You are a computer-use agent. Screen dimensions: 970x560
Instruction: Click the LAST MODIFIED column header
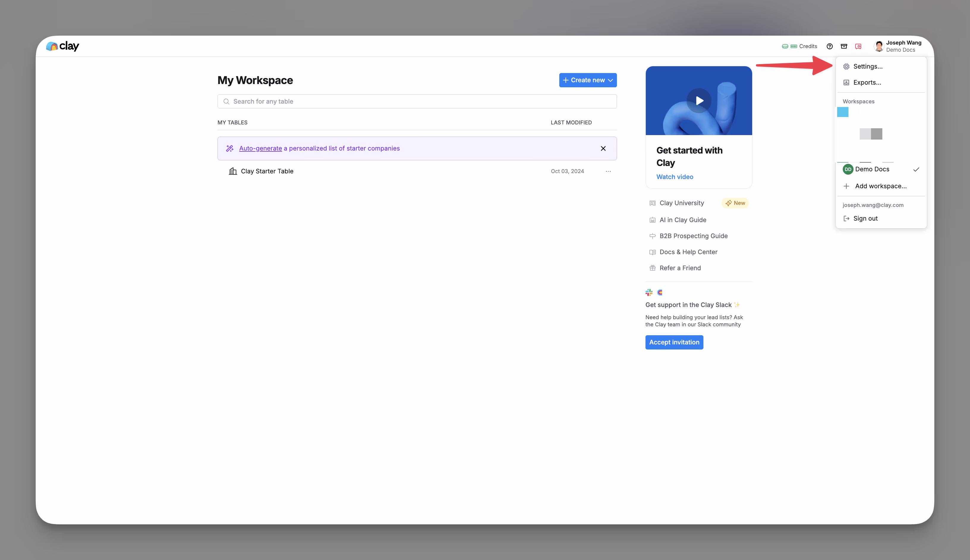(571, 123)
